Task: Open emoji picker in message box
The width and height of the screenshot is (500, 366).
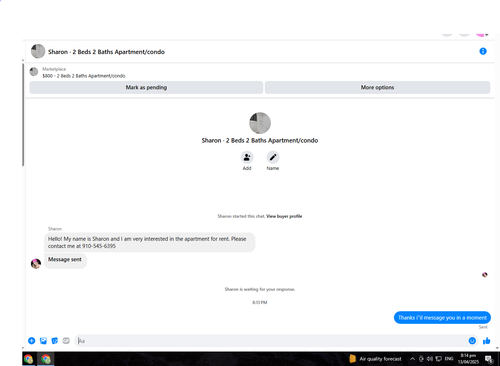Action: coord(472,341)
